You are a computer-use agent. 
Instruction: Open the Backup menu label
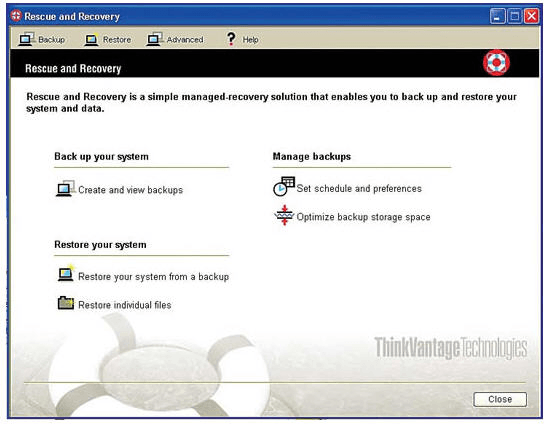52,40
